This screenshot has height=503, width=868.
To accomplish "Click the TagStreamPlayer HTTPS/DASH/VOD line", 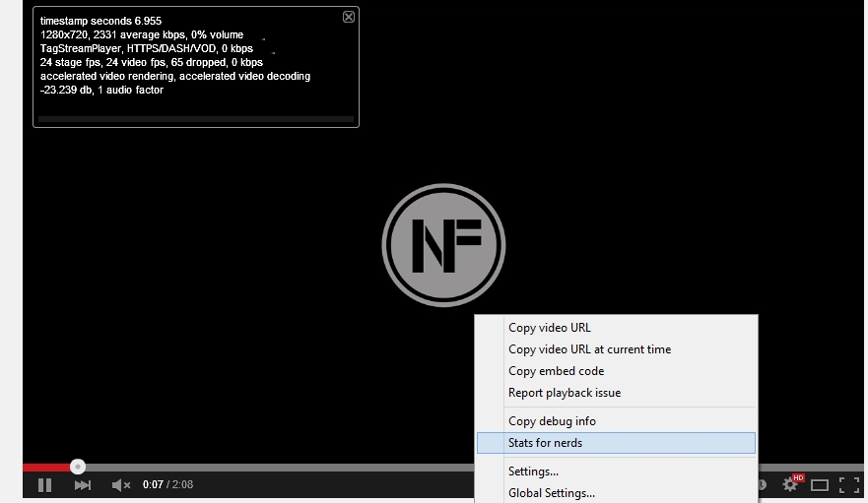I will click(147, 48).
